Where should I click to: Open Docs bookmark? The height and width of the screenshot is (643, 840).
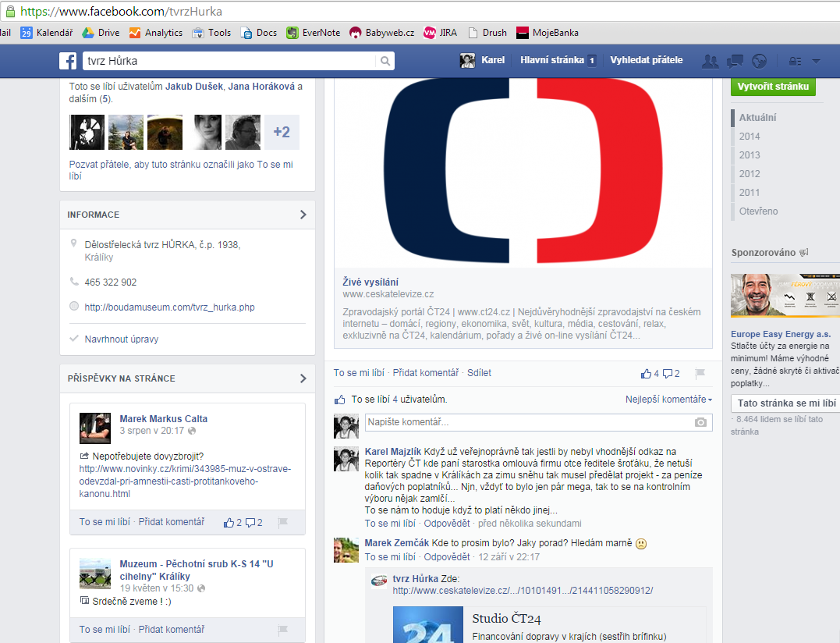[x=259, y=33]
